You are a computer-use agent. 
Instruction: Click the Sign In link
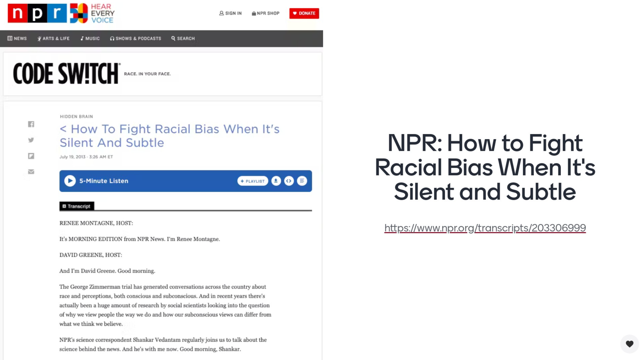click(230, 13)
